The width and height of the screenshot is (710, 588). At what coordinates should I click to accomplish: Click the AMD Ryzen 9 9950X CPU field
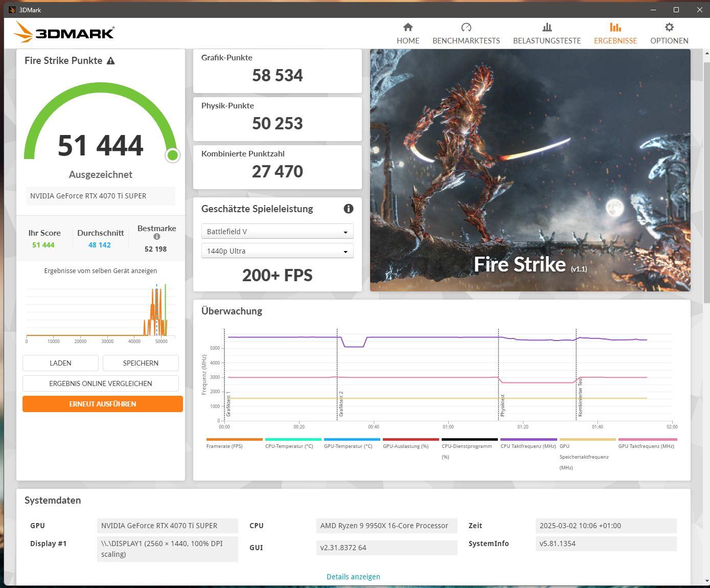(x=387, y=526)
